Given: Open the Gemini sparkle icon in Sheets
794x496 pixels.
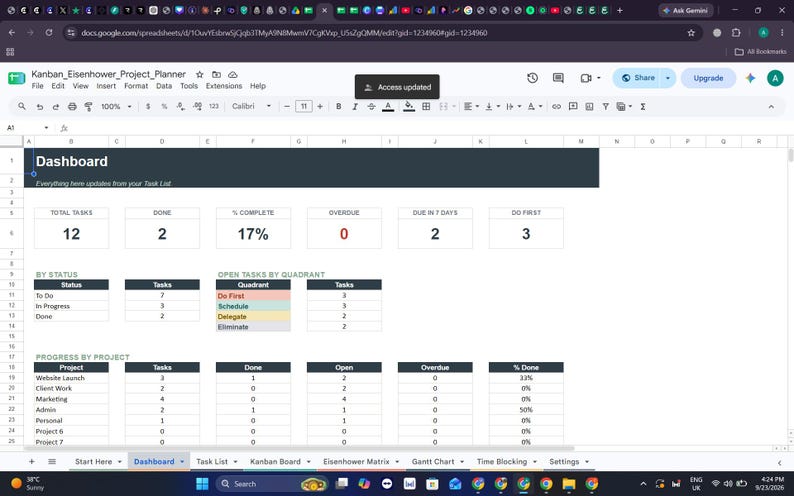Looking at the screenshot, I should point(750,78).
